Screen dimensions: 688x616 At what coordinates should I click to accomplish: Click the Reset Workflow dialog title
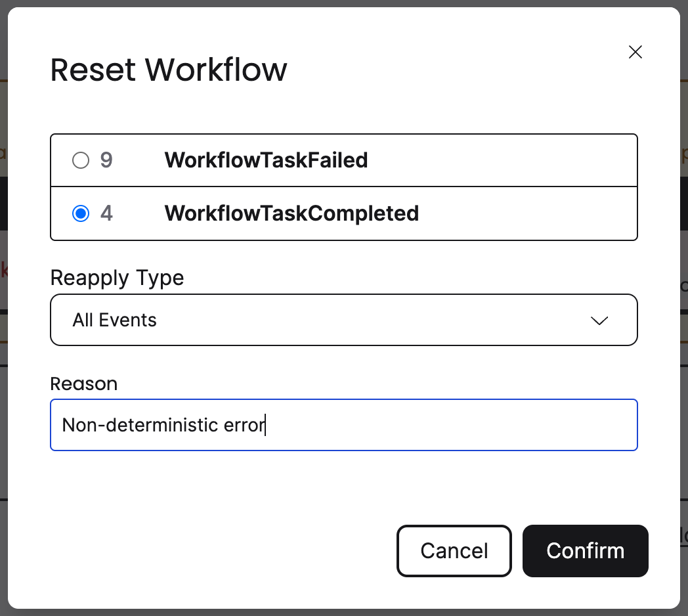point(169,70)
